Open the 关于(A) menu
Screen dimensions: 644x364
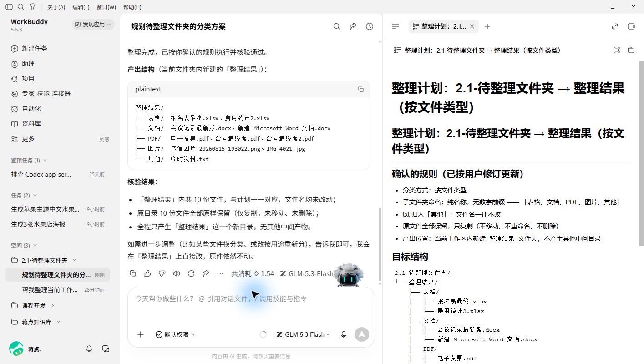pos(56,7)
